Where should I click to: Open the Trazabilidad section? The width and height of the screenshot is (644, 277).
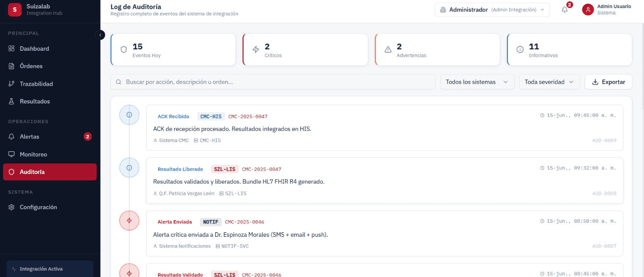(x=50, y=84)
